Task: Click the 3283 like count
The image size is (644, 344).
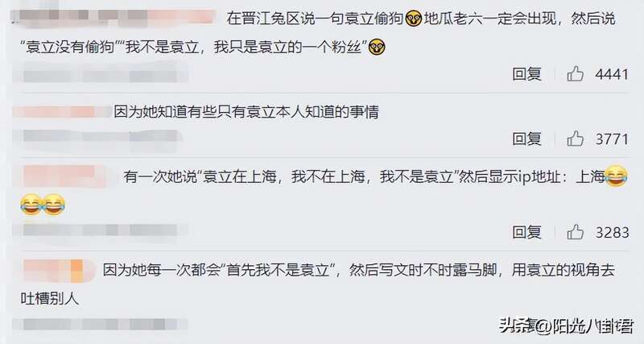Action: click(612, 233)
